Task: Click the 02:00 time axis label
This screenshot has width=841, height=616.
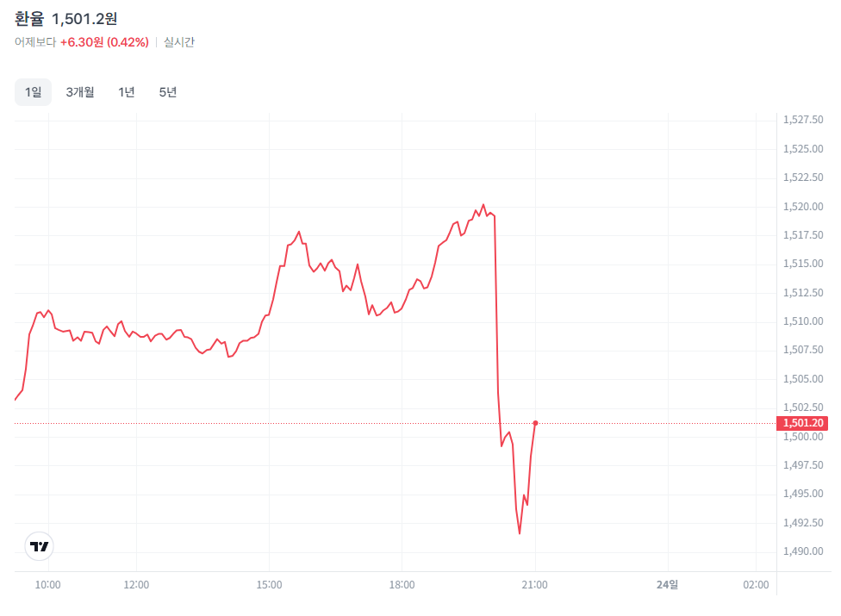Action: [756, 585]
